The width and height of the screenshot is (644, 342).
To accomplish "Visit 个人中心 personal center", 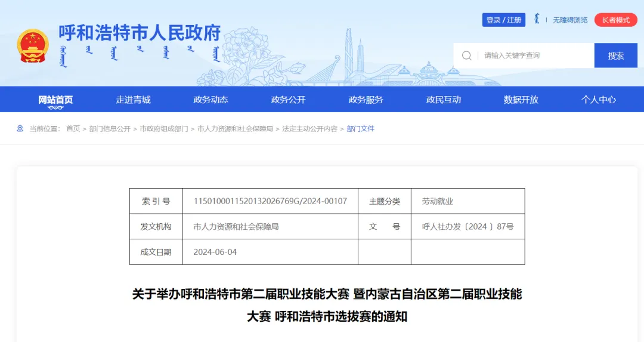I will click(x=598, y=100).
